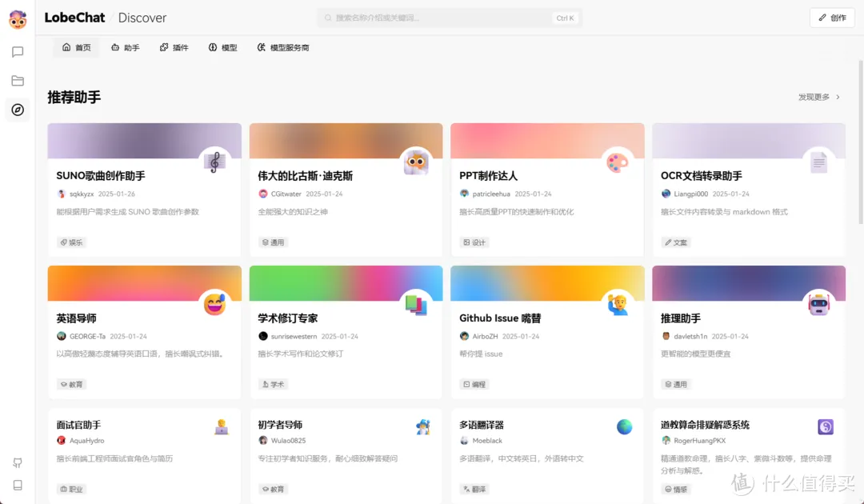This screenshot has height=504, width=864.
Task: Click the search input field at top
Action: tap(448, 18)
